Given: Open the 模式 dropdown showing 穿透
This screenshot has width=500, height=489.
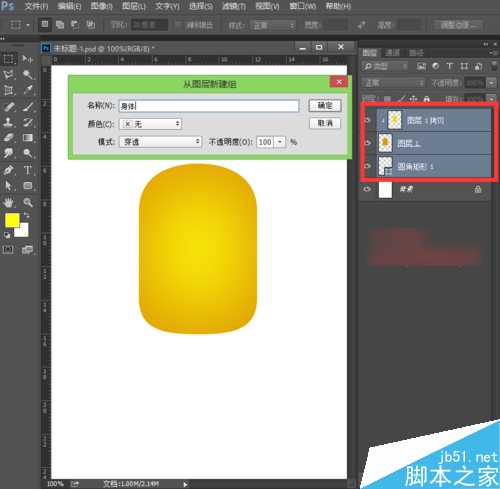Looking at the screenshot, I should [160, 142].
